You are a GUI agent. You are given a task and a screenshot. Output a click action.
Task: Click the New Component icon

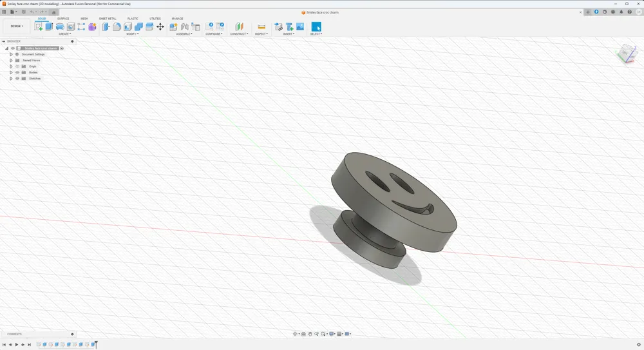(x=173, y=26)
